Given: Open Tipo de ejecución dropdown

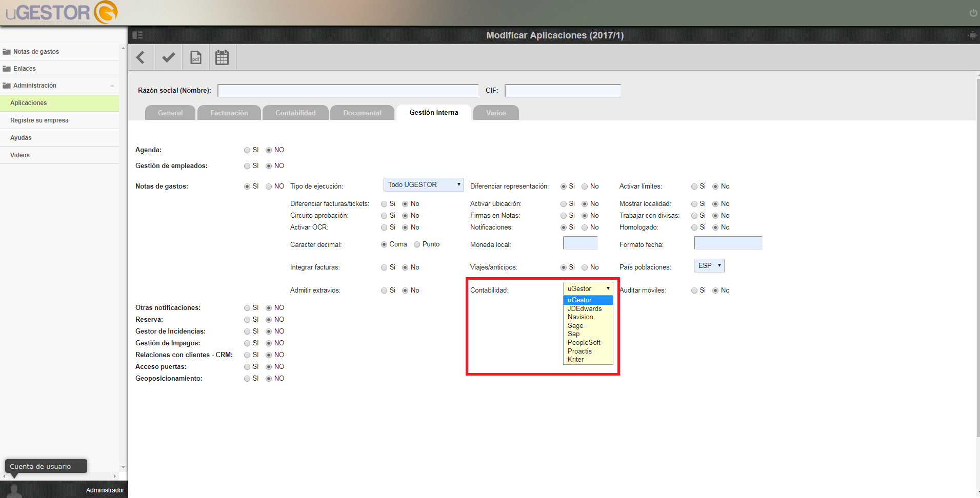Looking at the screenshot, I should (x=424, y=184).
